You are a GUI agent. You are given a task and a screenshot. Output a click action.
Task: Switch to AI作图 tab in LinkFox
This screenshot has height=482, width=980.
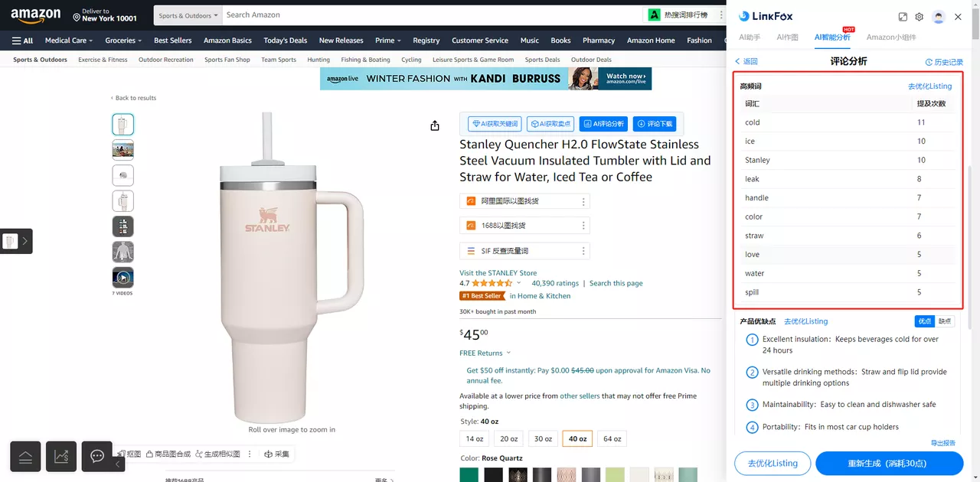point(787,37)
